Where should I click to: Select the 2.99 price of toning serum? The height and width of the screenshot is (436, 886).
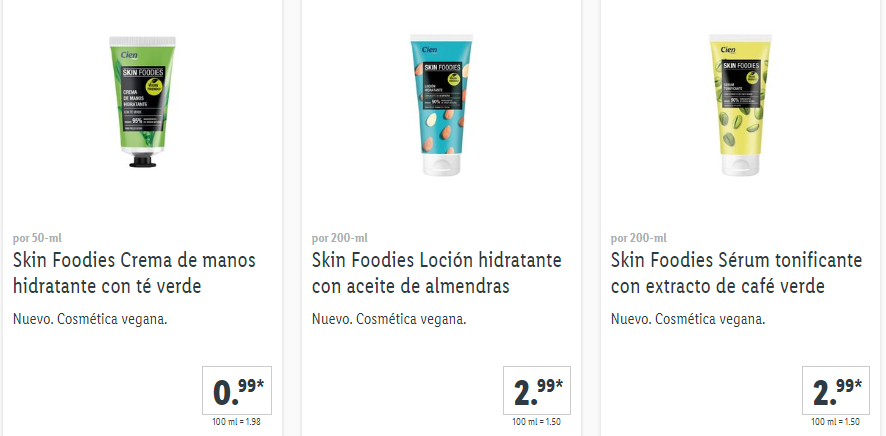coord(836,391)
